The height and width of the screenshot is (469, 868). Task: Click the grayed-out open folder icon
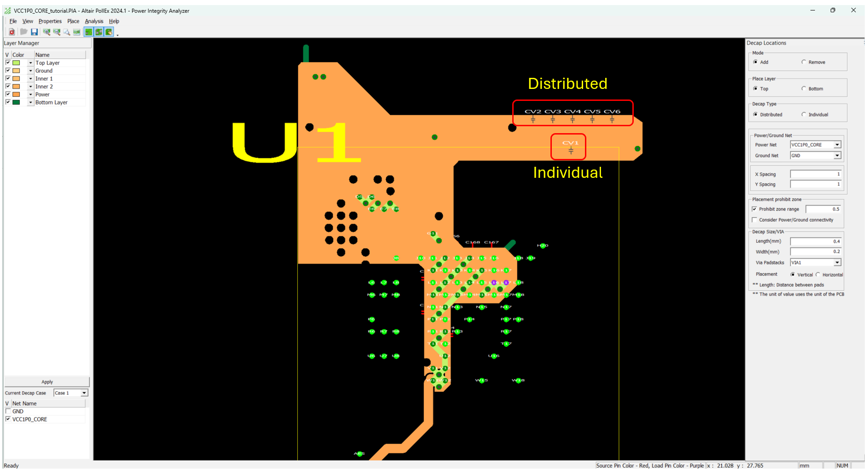tap(23, 32)
